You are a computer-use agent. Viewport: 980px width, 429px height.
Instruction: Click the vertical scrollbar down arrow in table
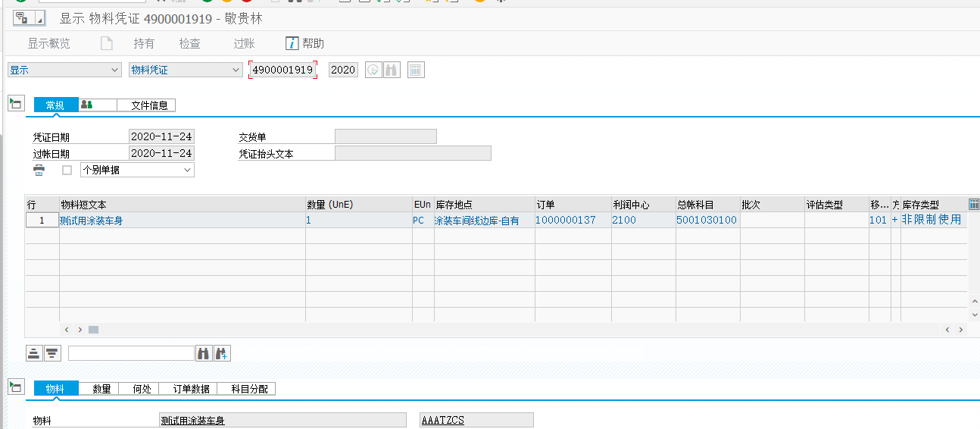974,315
